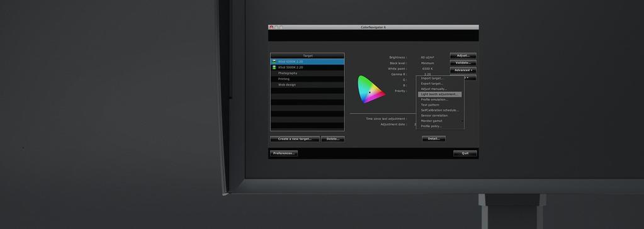Open the Advanced dropdown button
Image resolution: width=644 pixels, height=229 pixels.
tap(463, 70)
